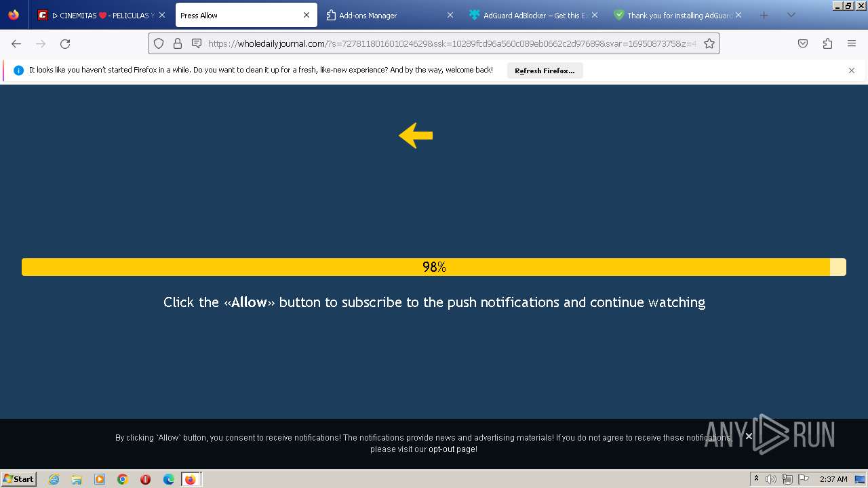The width and height of the screenshot is (868, 488).
Task: Close the Thank you for installing AdGuard tab
Action: pyautogui.click(x=738, y=15)
